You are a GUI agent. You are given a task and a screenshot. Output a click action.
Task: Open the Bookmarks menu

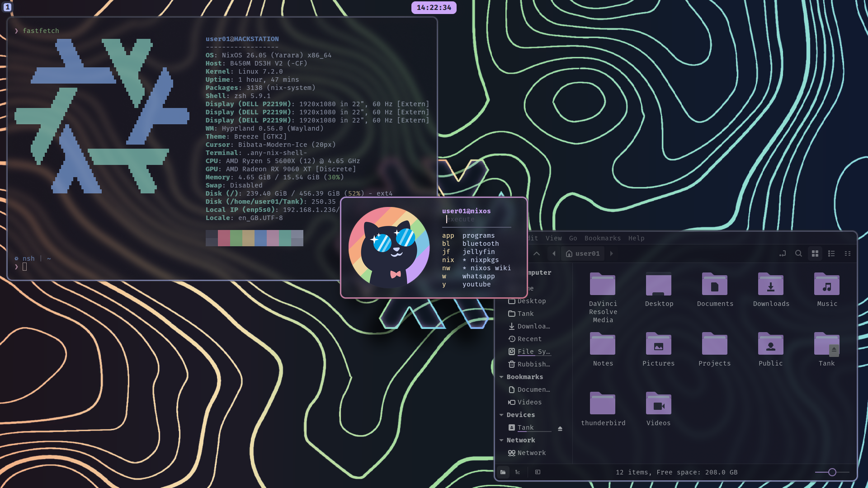tap(603, 238)
